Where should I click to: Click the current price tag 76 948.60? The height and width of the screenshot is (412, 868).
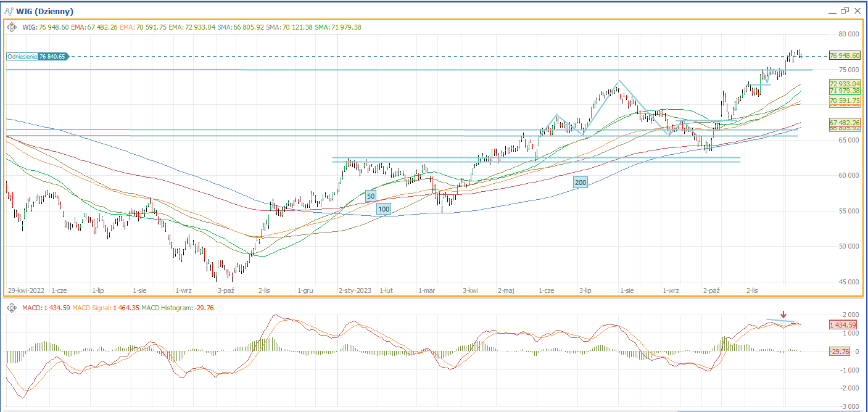coord(845,56)
